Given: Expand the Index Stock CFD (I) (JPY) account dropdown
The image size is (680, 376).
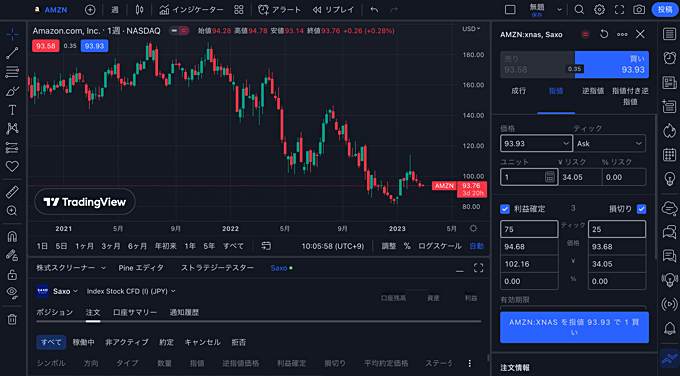Looking at the screenshot, I should 131,291.
